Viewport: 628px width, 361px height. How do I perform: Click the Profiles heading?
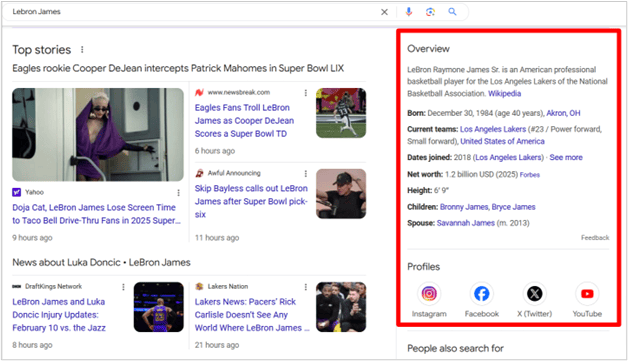click(x=423, y=267)
